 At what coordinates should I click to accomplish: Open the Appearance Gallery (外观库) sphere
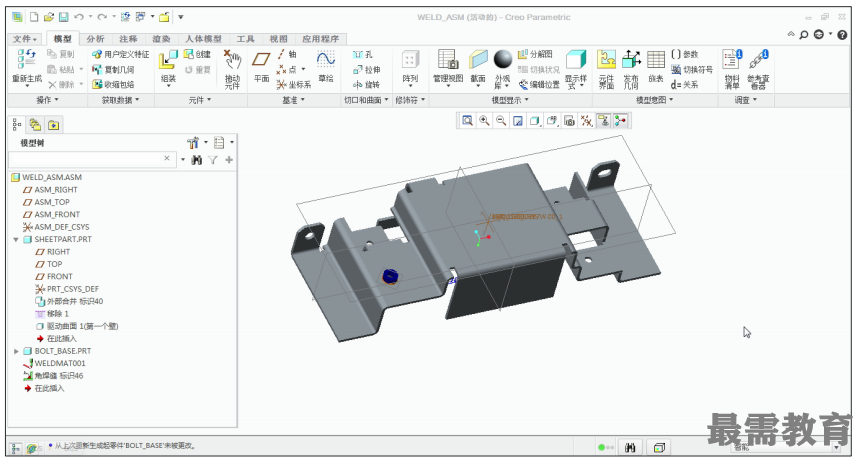[x=502, y=59]
